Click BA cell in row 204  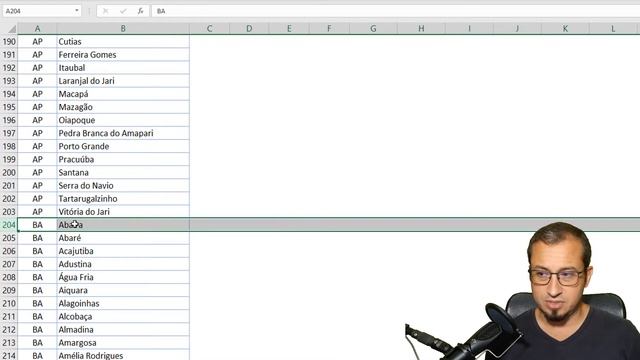[x=37, y=225]
